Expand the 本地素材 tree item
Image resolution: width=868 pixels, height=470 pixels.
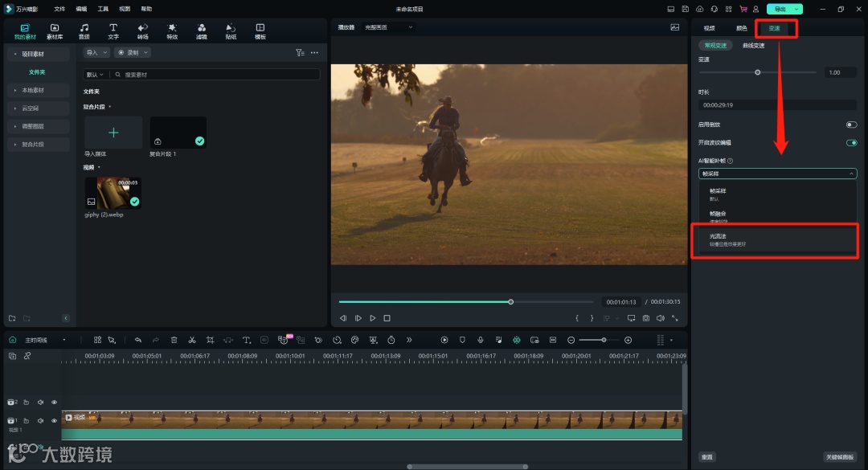(33, 90)
